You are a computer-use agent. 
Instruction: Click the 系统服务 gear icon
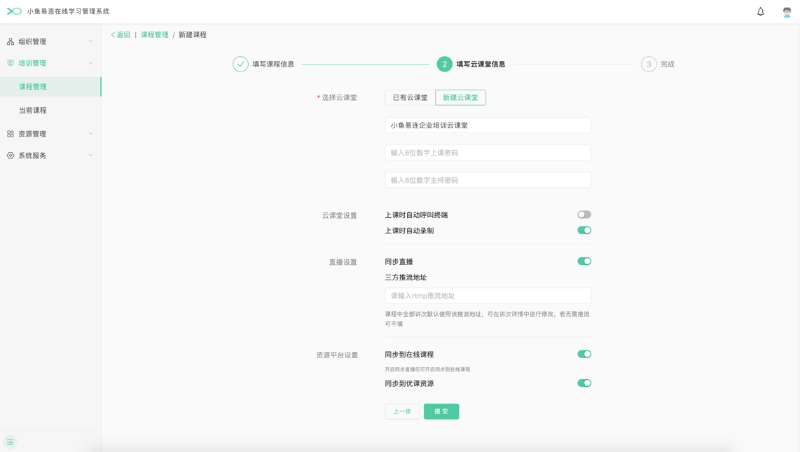(x=10, y=156)
